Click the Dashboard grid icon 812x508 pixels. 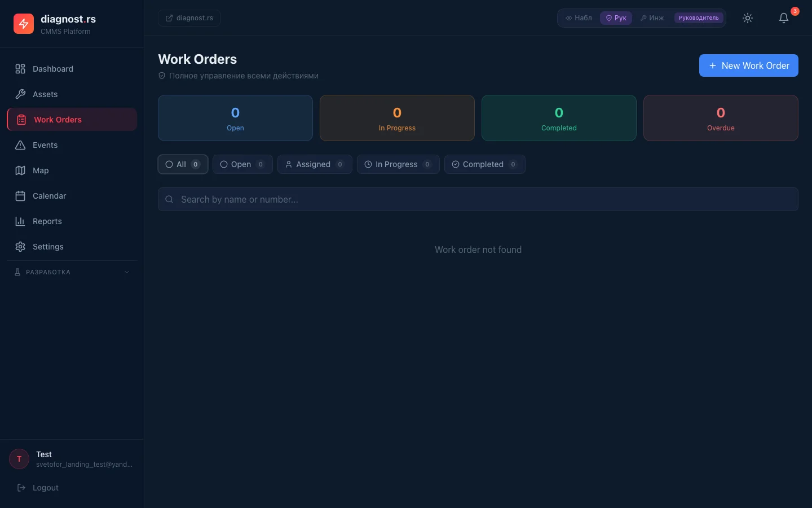coord(20,69)
